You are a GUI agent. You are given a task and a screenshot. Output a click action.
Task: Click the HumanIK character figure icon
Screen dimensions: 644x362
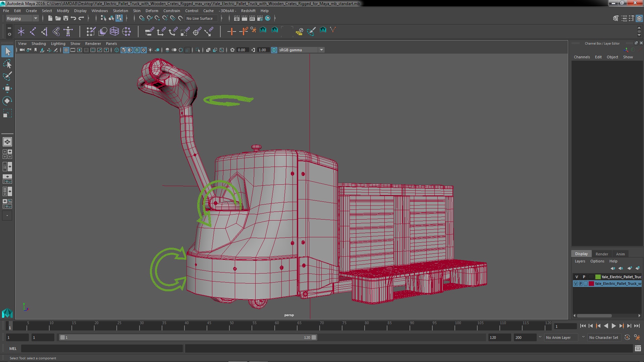(68, 32)
